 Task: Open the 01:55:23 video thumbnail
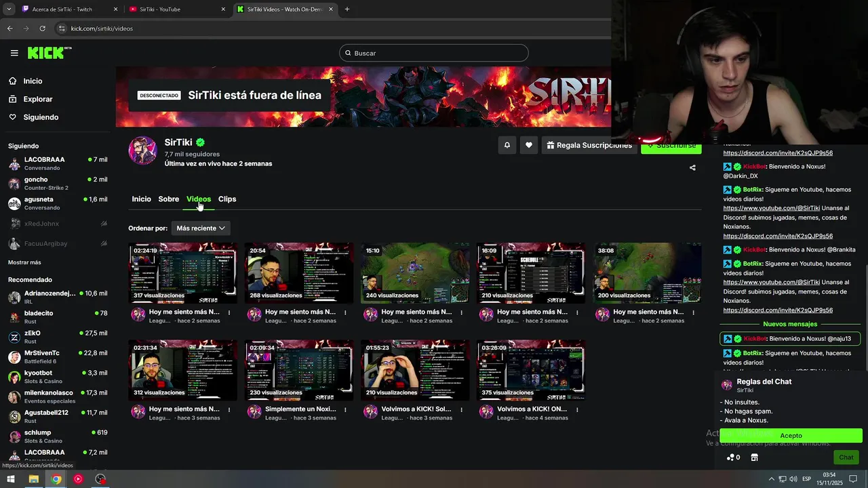point(415,370)
